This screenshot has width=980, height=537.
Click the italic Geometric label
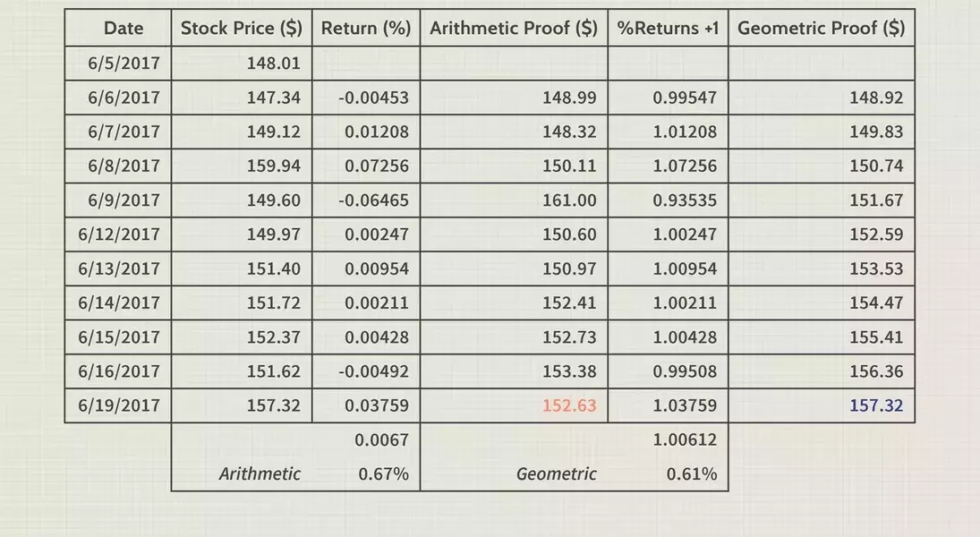[556, 474]
